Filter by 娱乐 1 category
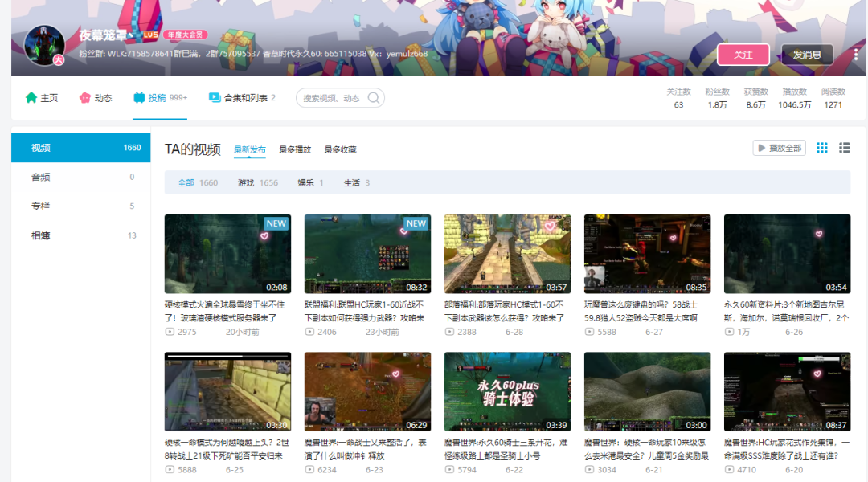 [x=310, y=182]
